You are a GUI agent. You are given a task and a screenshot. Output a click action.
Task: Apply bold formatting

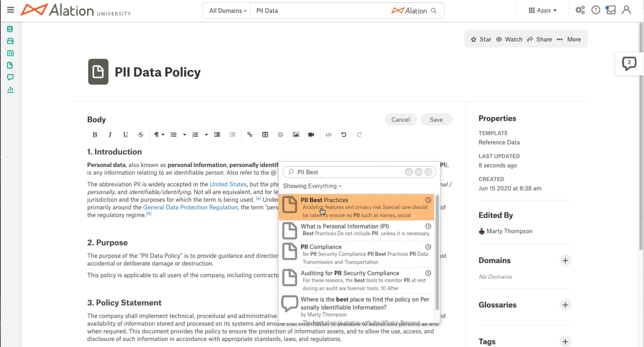95,135
